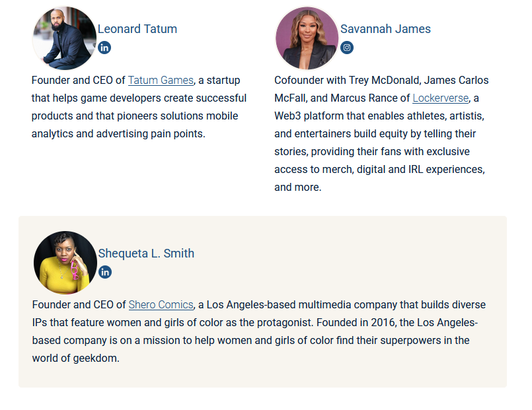Click the 'analytics and advertising pain points' line

pos(118,134)
